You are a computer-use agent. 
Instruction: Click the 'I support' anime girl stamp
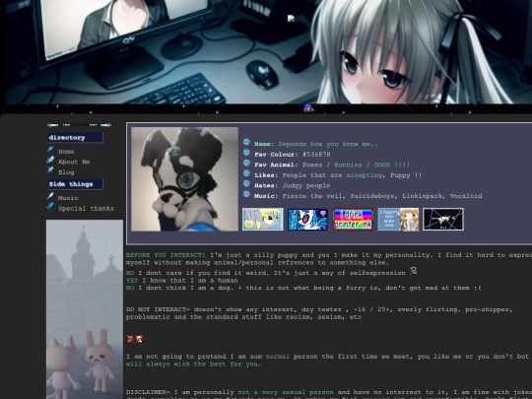tap(398, 220)
